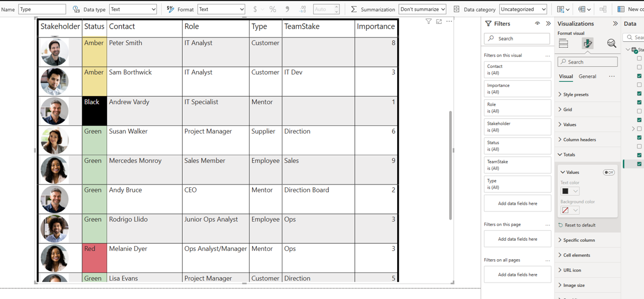The height and width of the screenshot is (299, 644).
Task: Expand the Image size section
Action: point(588,285)
